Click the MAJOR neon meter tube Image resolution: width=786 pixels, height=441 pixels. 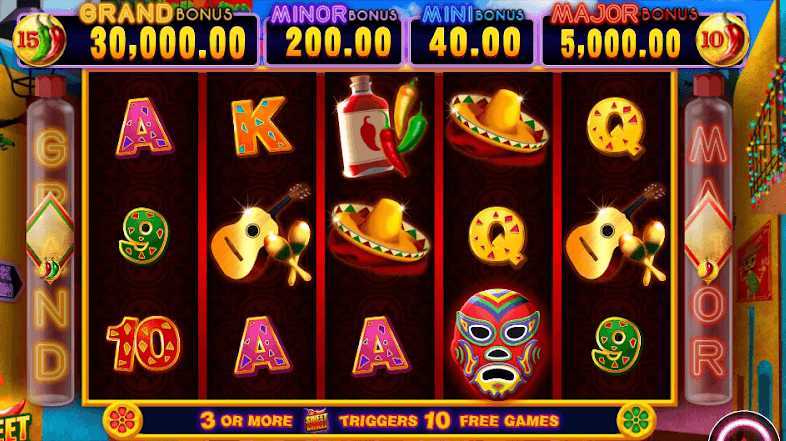click(708, 241)
